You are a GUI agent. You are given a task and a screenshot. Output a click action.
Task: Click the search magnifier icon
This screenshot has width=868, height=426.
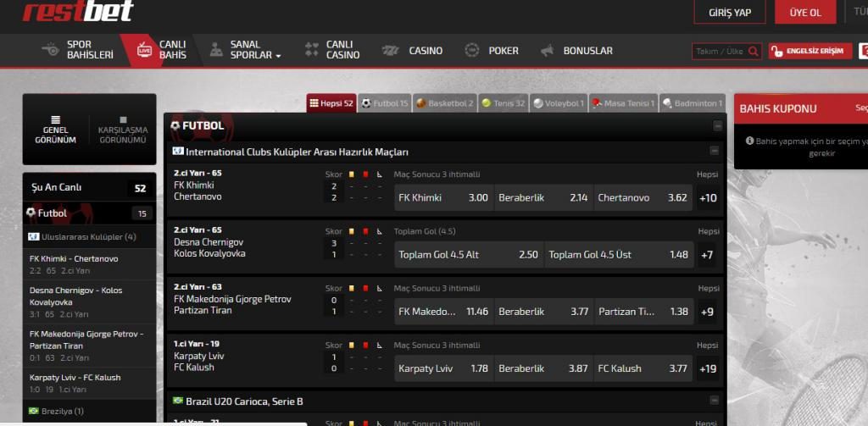click(754, 52)
